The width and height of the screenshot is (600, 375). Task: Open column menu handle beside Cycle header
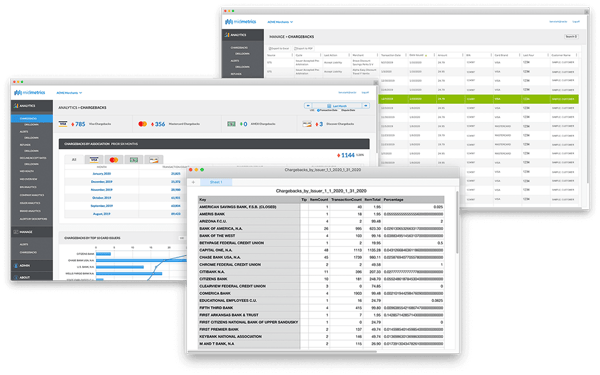coord(321,55)
